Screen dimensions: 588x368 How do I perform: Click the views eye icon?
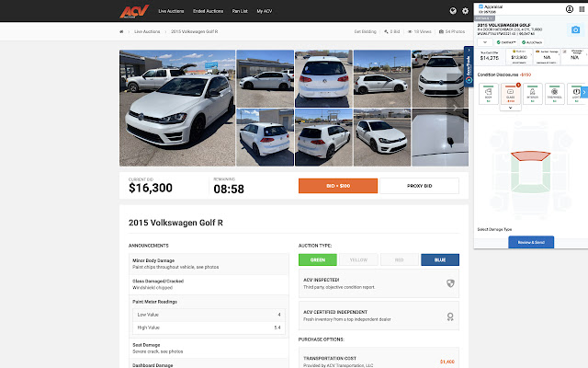(410, 31)
